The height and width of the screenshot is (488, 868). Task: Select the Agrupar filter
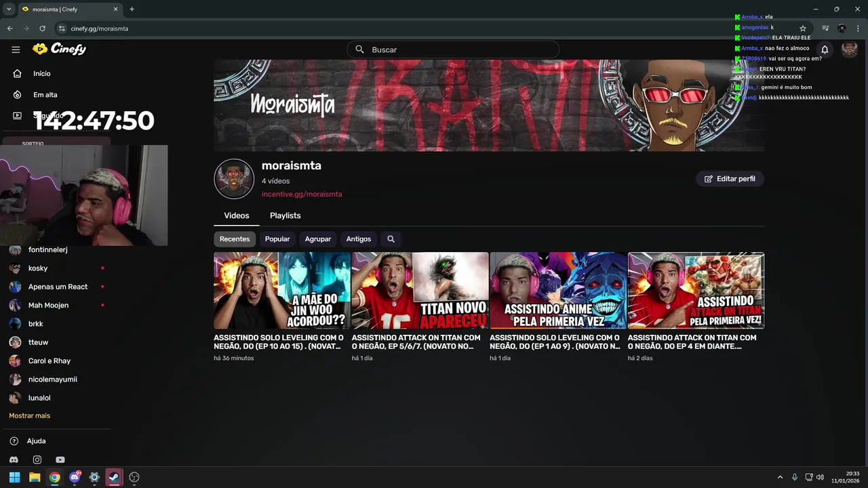pyautogui.click(x=318, y=239)
